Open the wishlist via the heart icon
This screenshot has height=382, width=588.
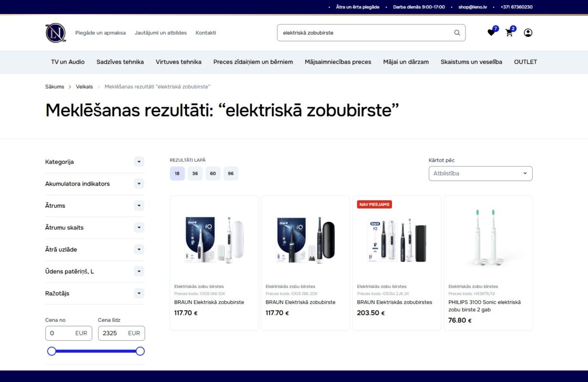[491, 32]
